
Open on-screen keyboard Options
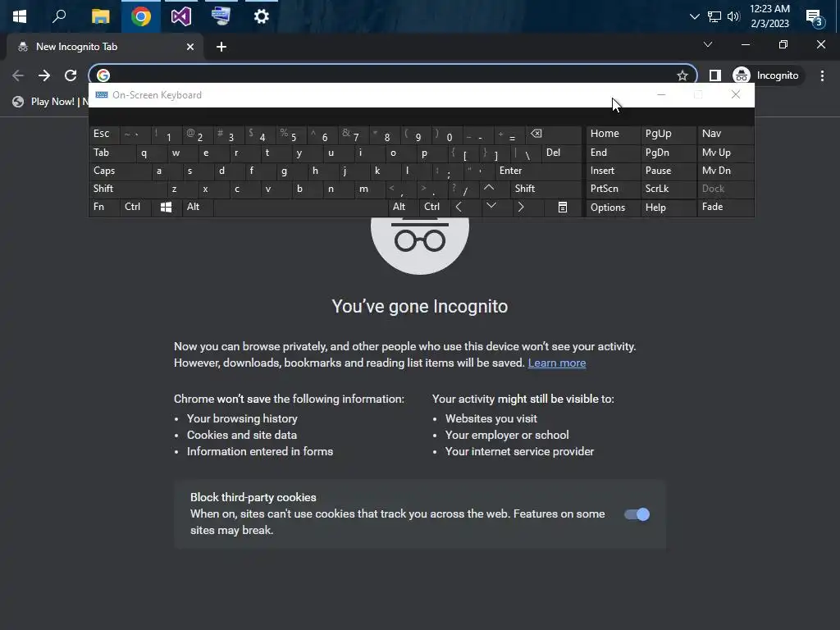[613, 208]
